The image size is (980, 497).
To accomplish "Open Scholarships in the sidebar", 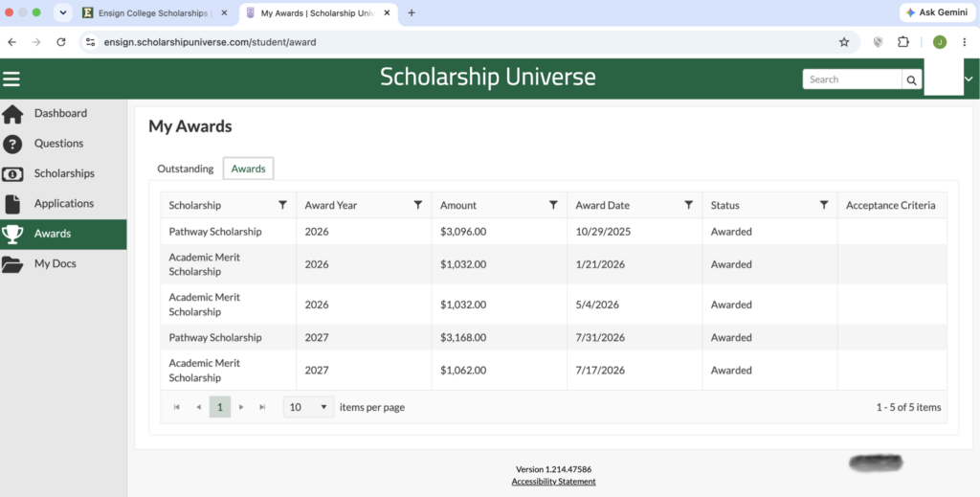I will tap(63, 173).
